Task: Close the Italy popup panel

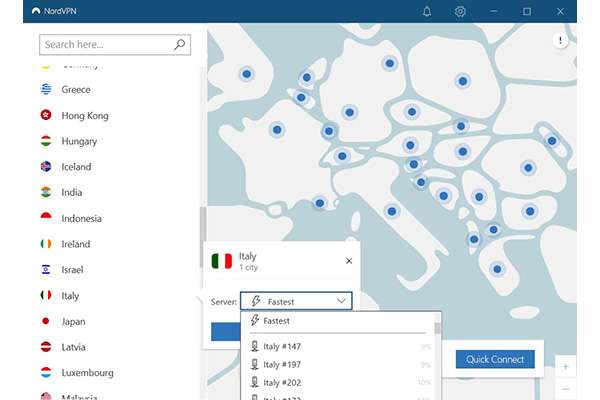Action: 349,261
